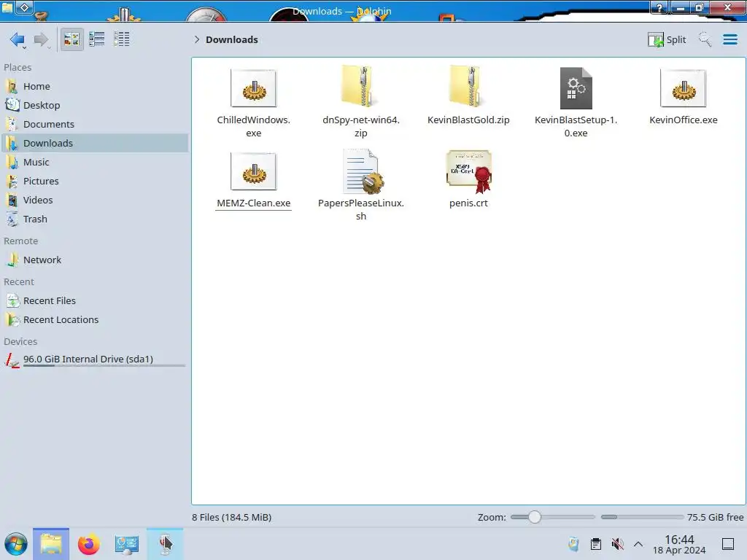Click the Places section header

coord(18,68)
